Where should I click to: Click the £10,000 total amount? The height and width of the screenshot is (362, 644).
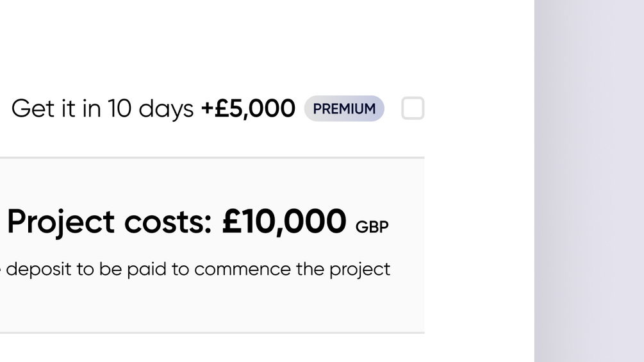[x=284, y=222]
